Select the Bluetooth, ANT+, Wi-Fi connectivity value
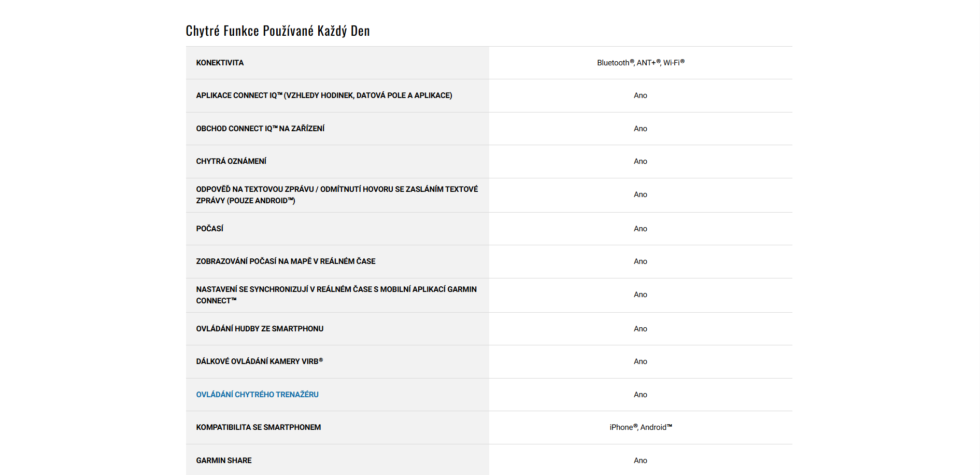Viewport: 980px width, 475px height. coord(641,63)
